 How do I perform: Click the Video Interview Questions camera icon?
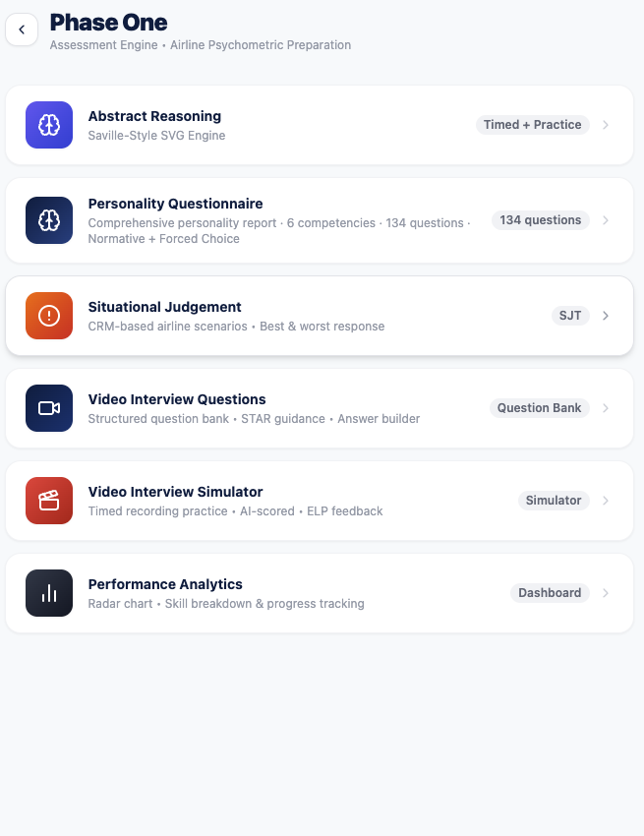coord(49,408)
